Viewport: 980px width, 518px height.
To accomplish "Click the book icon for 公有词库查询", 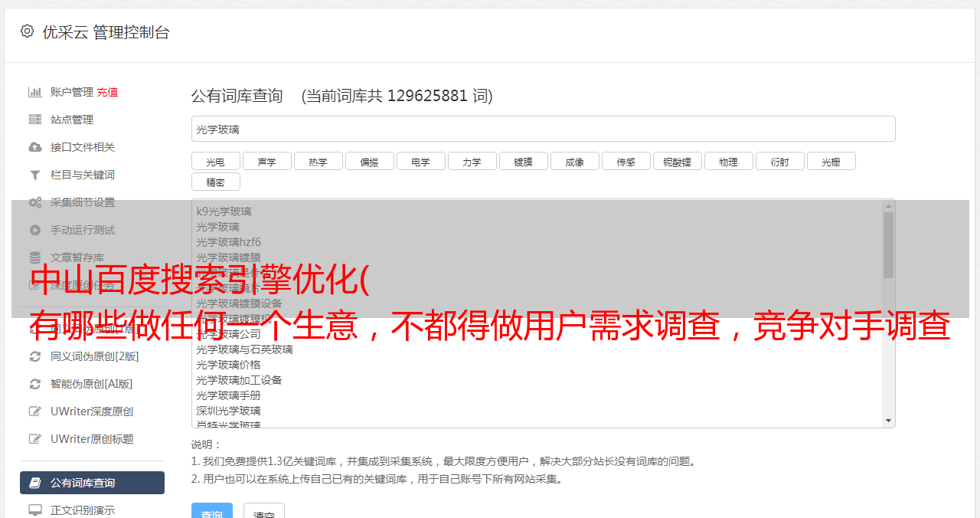I will [35, 483].
